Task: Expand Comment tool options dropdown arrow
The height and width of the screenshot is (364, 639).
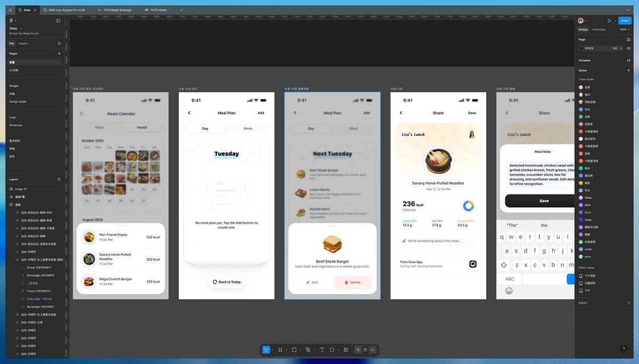Action: (x=339, y=350)
